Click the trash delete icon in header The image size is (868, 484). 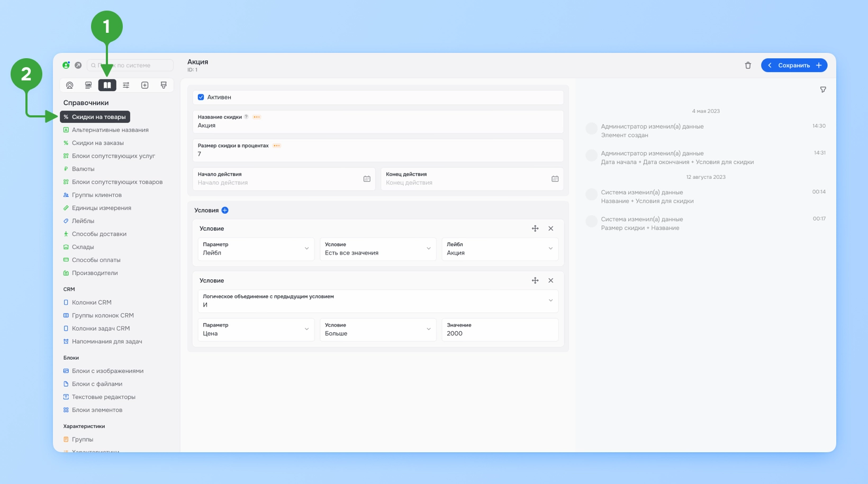(748, 66)
